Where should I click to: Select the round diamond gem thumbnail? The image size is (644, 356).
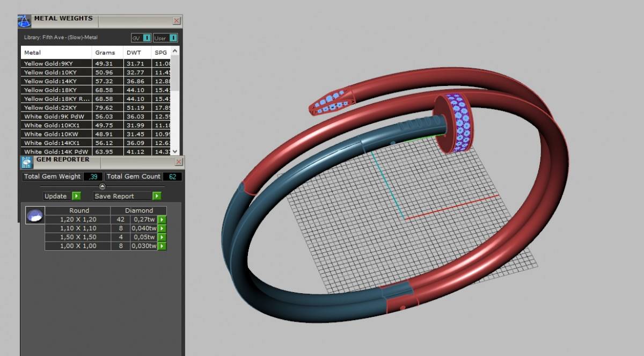coord(34,215)
